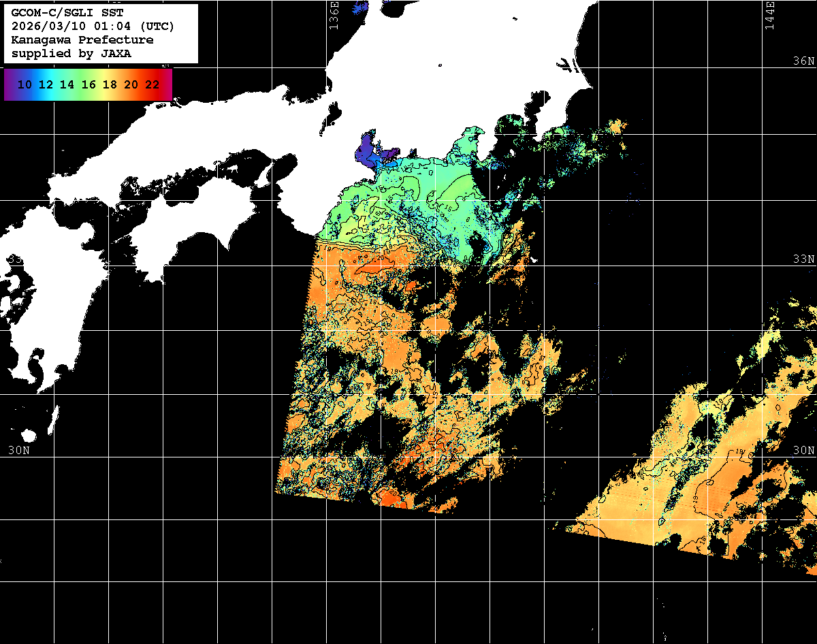Click the 'supplied by JAXA' credit text
The width and height of the screenshot is (817, 644).
pyautogui.click(x=71, y=53)
